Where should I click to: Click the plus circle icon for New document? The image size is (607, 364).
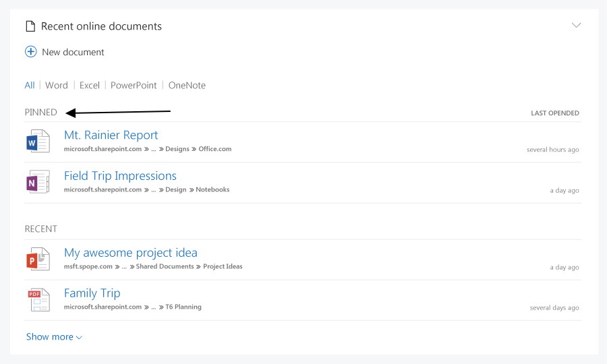pos(31,51)
